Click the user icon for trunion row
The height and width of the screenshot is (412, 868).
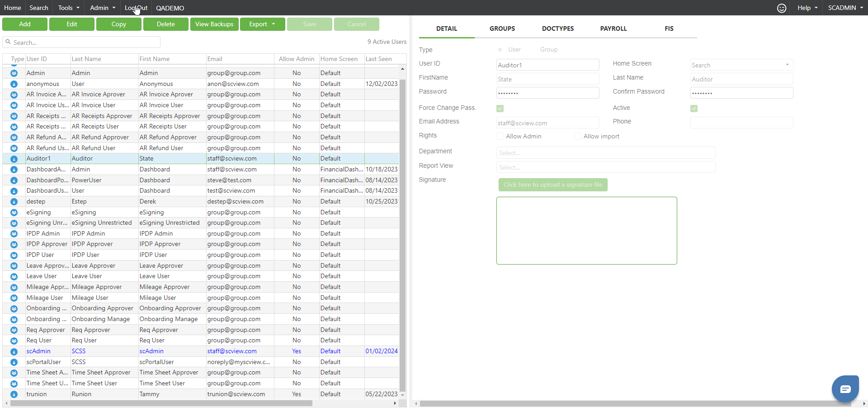(x=14, y=394)
